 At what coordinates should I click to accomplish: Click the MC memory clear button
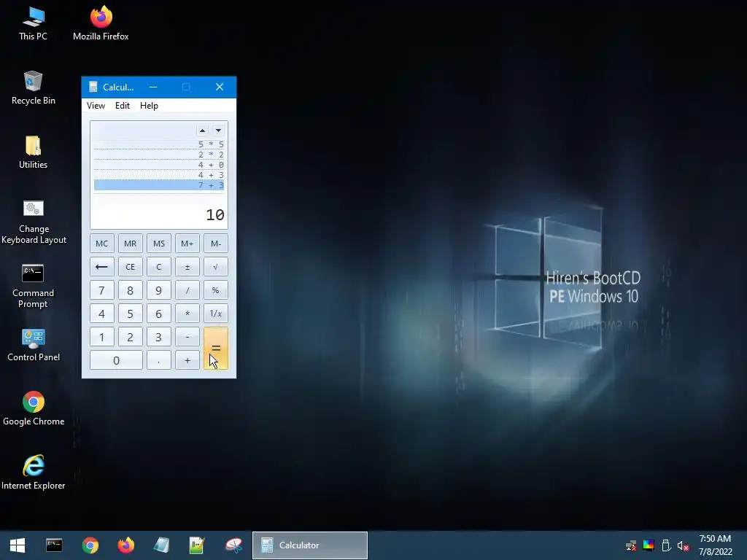coord(101,244)
